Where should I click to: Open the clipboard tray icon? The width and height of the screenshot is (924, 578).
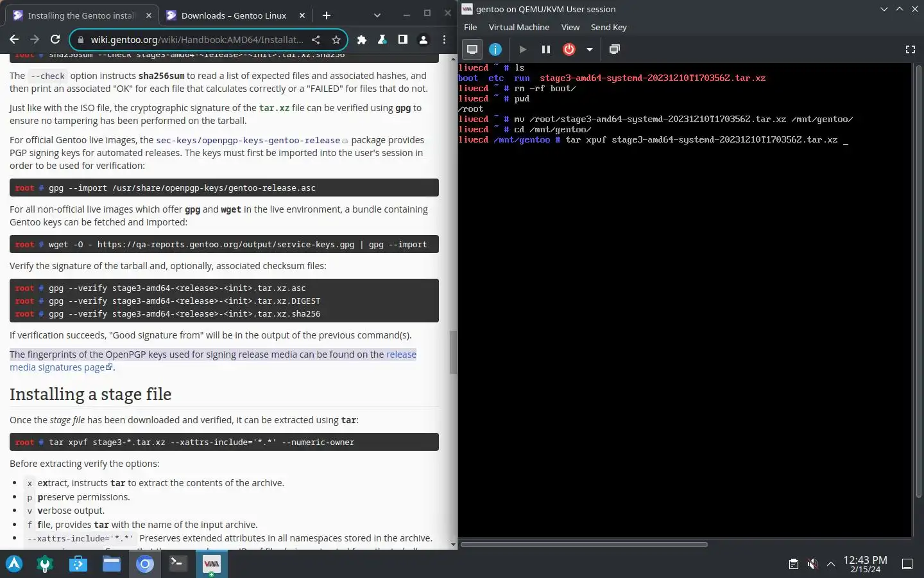tap(793, 564)
